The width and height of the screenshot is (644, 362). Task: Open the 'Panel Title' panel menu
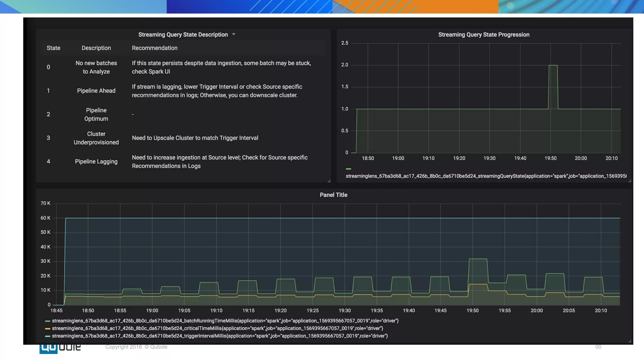tap(333, 195)
